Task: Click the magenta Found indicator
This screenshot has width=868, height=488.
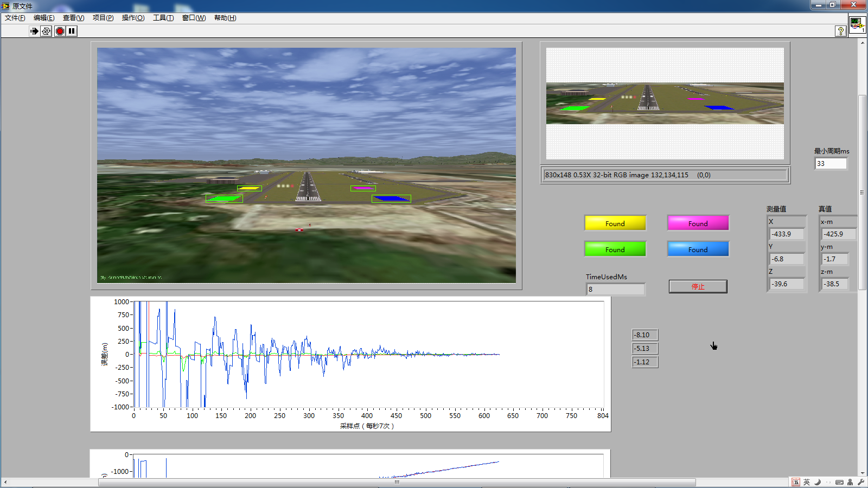Action: [x=698, y=223]
